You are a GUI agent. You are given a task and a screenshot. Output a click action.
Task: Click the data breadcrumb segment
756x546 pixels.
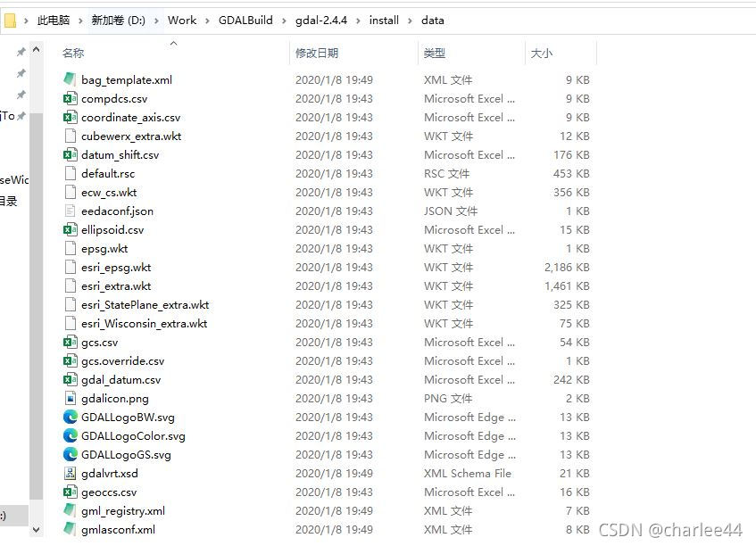(x=433, y=21)
